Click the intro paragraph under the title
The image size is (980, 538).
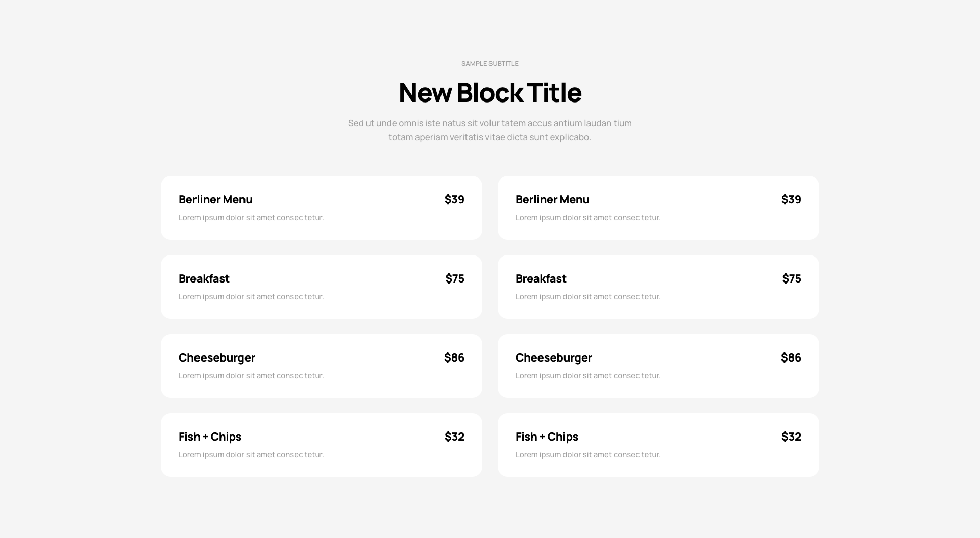point(490,130)
